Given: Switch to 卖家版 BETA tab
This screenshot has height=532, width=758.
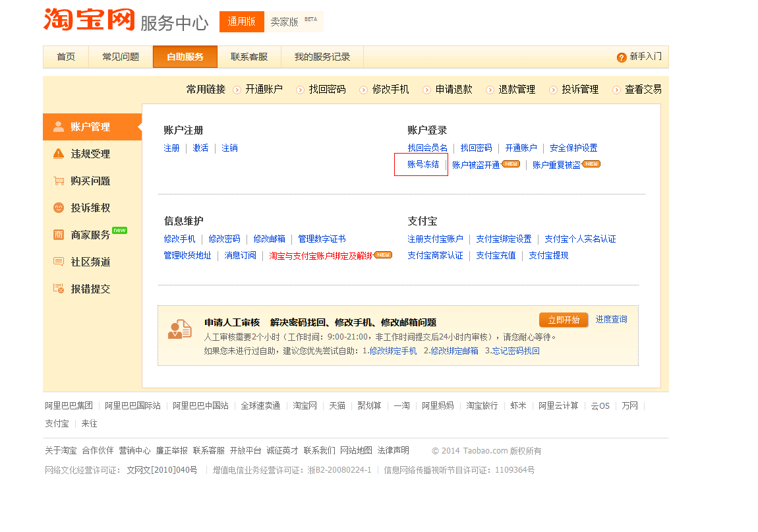Looking at the screenshot, I should pyautogui.click(x=294, y=22).
